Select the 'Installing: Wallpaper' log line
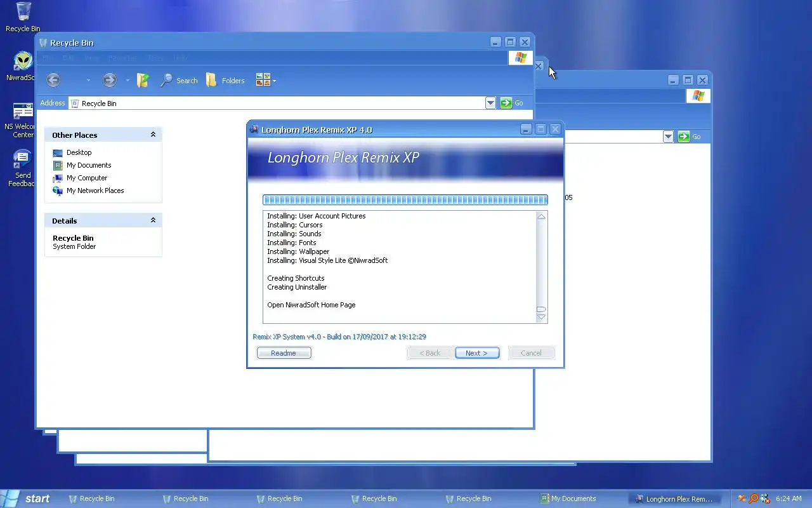The height and width of the screenshot is (508, 812). [298, 251]
